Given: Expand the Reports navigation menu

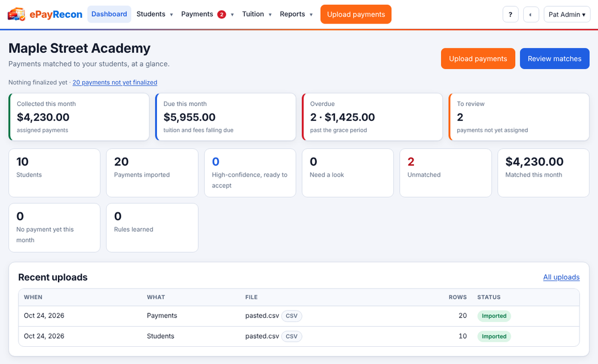Looking at the screenshot, I should coord(296,14).
